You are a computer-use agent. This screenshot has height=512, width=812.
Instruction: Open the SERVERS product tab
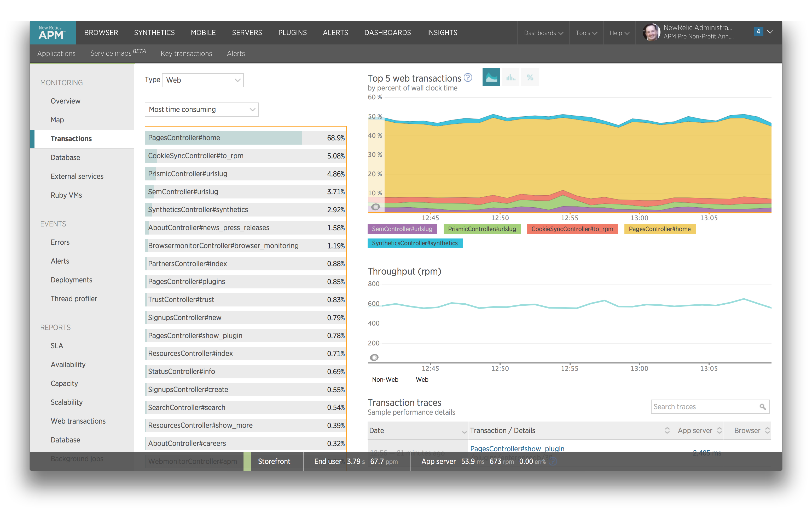tap(247, 33)
